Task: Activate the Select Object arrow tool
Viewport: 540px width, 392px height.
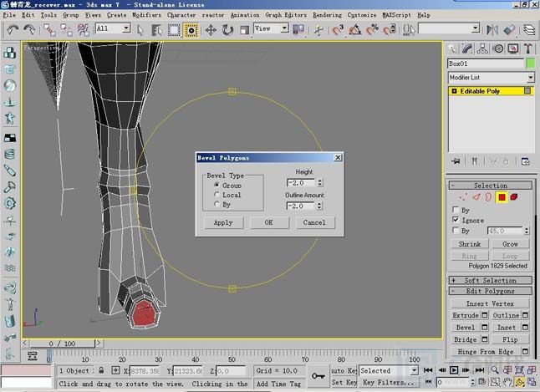Action: [x=140, y=30]
